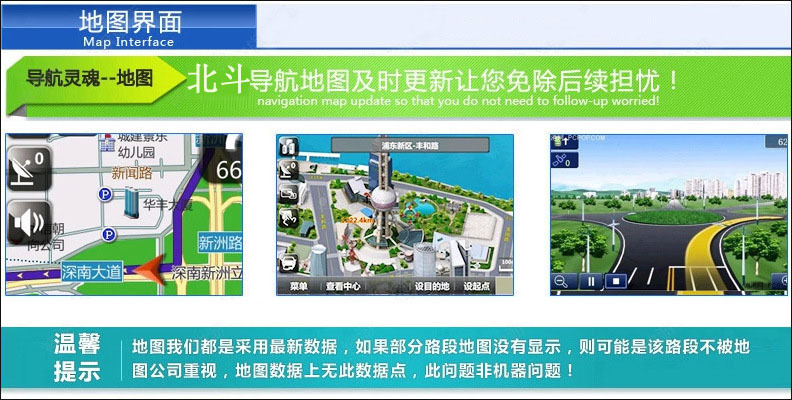Screen dimensions: 792x400
Task: Tap the buildings view icon on 3D map
Action: coord(288,145)
